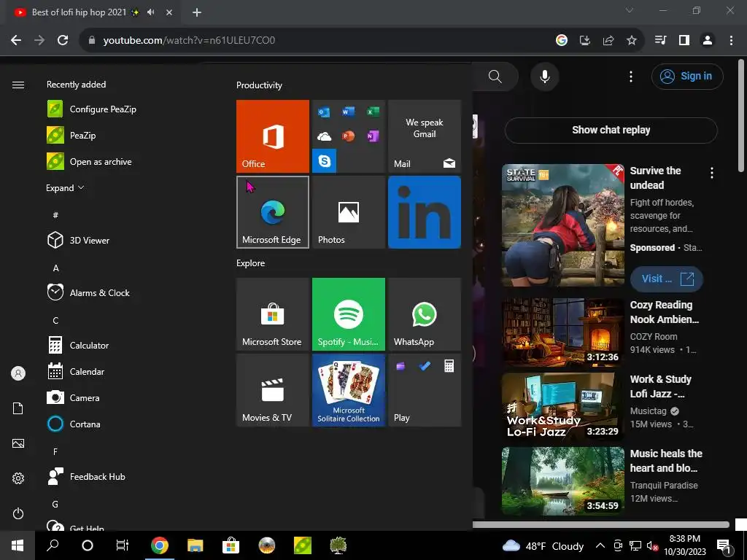Launch the Camera app
Image resolution: width=747 pixels, height=560 pixels.
point(74,397)
